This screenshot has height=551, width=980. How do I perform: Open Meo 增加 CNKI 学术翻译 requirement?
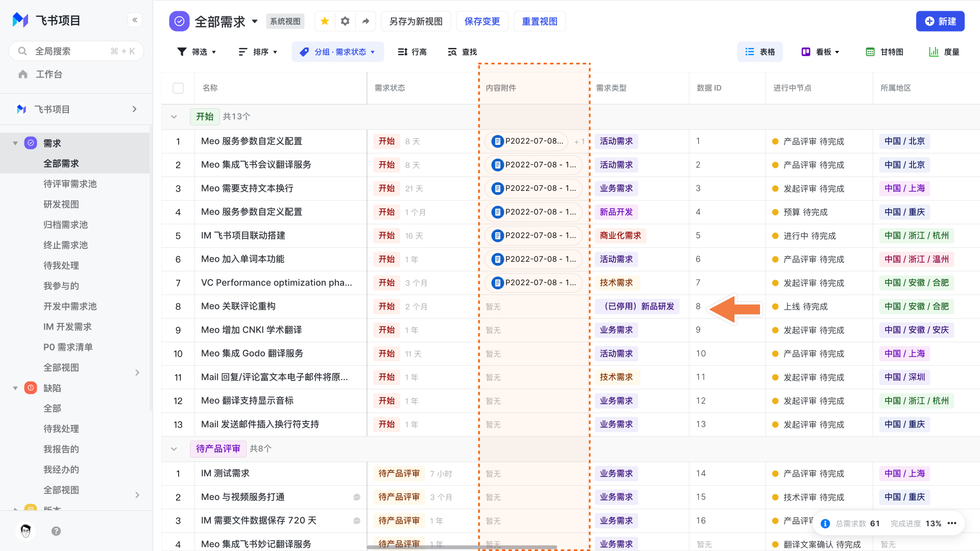pyautogui.click(x=252, y=330)
